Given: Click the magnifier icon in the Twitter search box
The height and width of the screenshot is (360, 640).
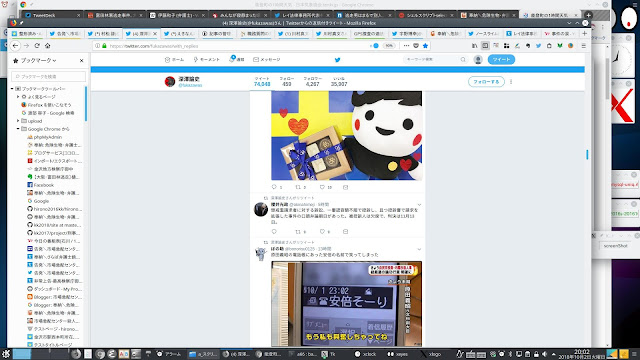Looking at the screenshot, I should [x=463, y=60].
